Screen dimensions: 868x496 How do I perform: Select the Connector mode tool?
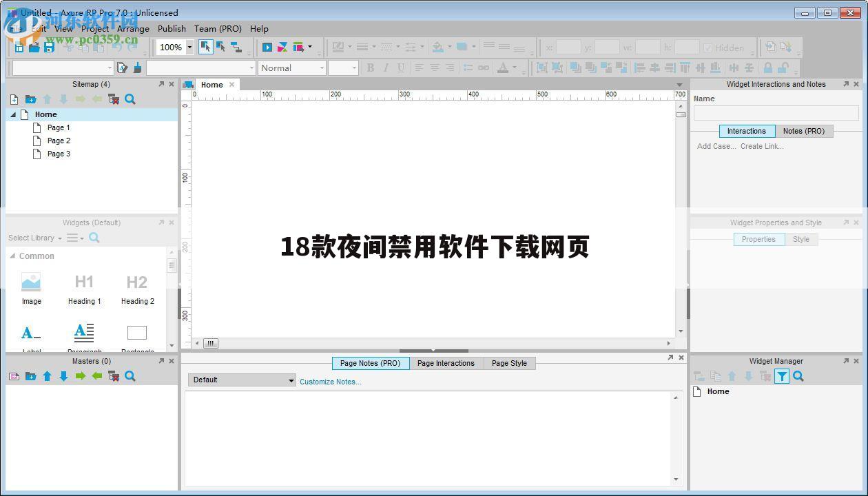236,47
